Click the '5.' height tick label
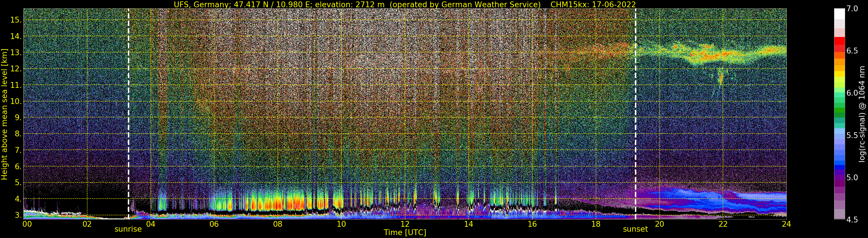Viewport: 868px width, 238px height. [x=18, y=183]
